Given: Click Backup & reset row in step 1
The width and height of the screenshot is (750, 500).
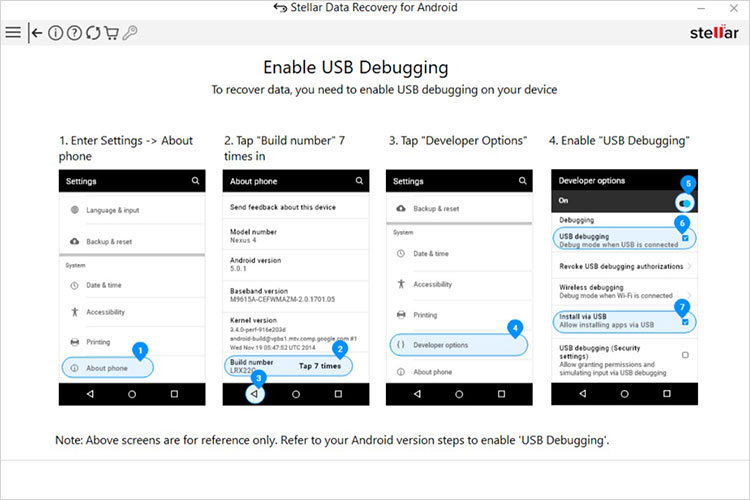Looking at the screenshot, I should [132, 241].
